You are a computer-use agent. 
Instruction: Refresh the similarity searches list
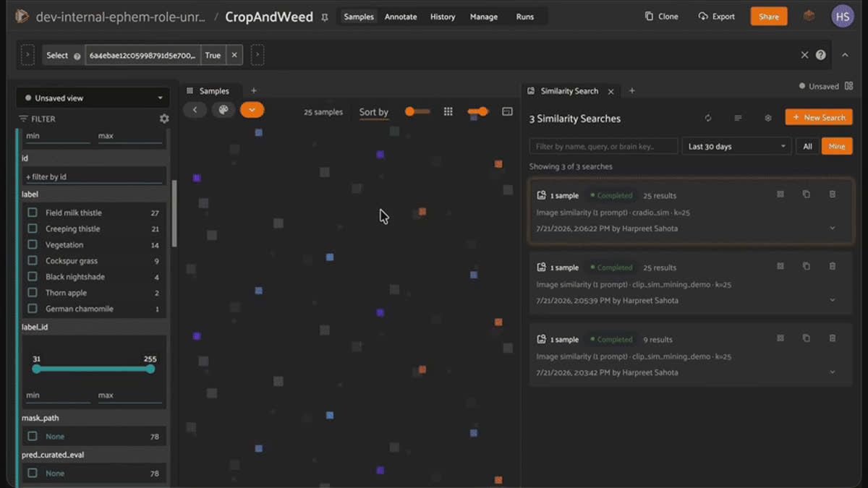click(x=708, y=118)
